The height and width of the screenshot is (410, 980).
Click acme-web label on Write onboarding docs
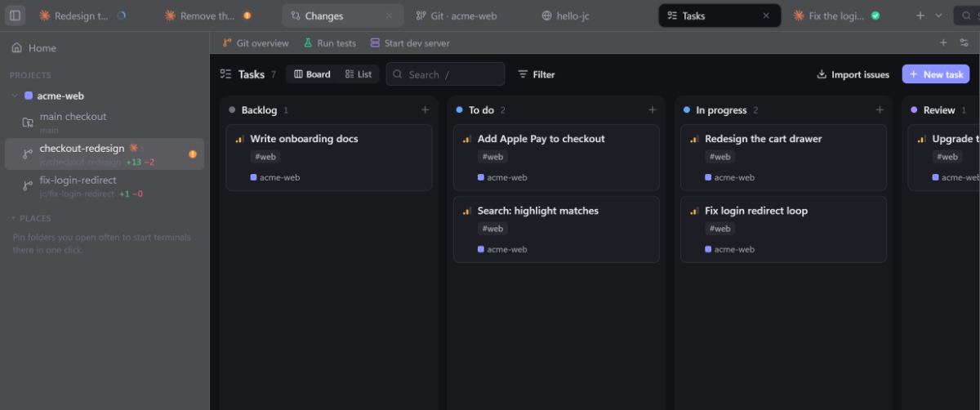275,177
